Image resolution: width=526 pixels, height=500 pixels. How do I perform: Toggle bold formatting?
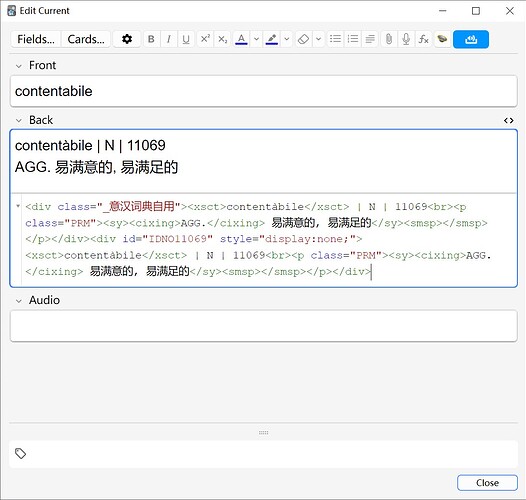151,39
